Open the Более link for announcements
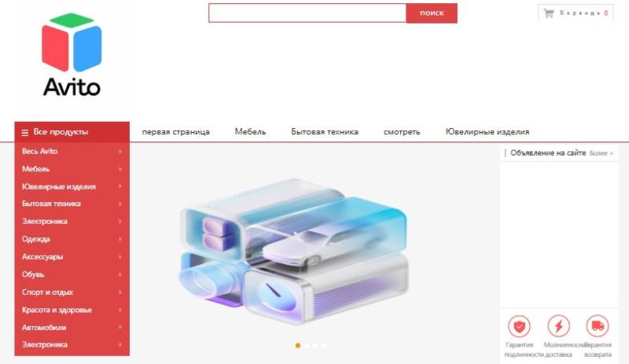The height and width of the screenshot is (364, 629). [x=601, y=153]
